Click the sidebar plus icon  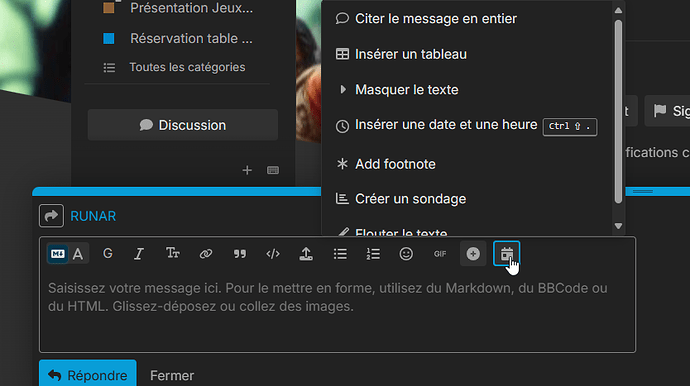pos(247,170)
